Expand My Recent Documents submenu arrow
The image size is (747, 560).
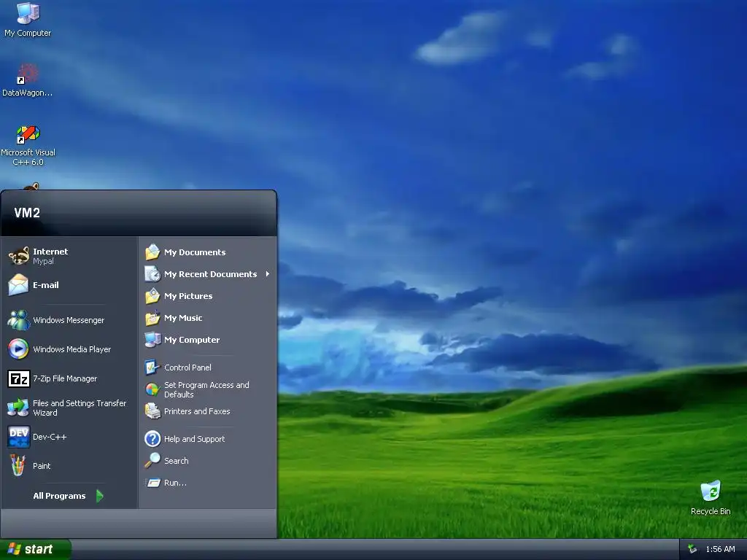(x=267, y=274)
